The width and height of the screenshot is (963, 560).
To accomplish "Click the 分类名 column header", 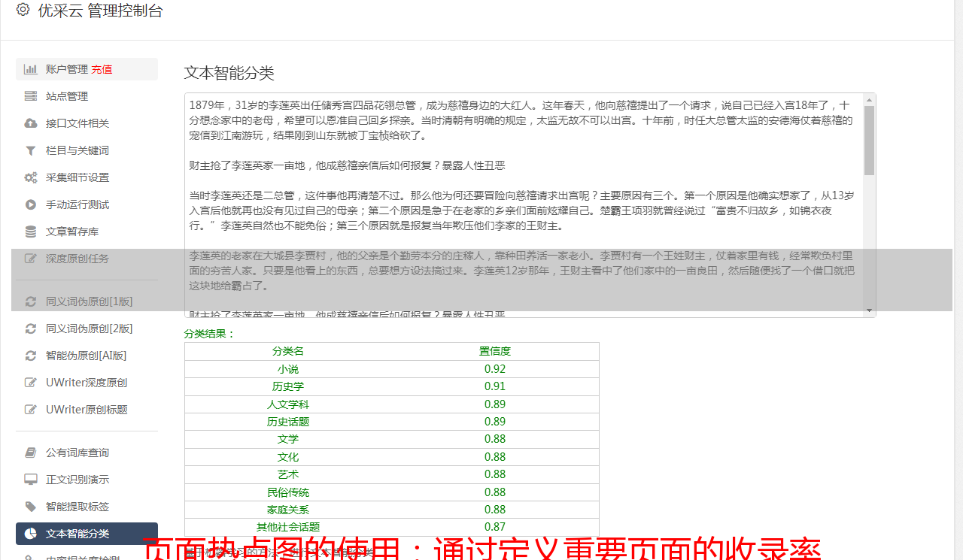I will tap(288, 351).
